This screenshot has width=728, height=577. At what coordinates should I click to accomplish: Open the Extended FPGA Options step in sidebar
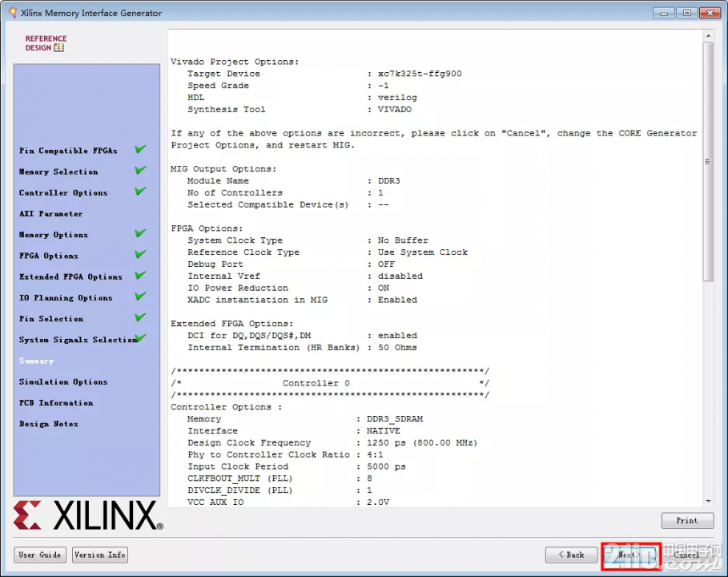tap(70, 276)
